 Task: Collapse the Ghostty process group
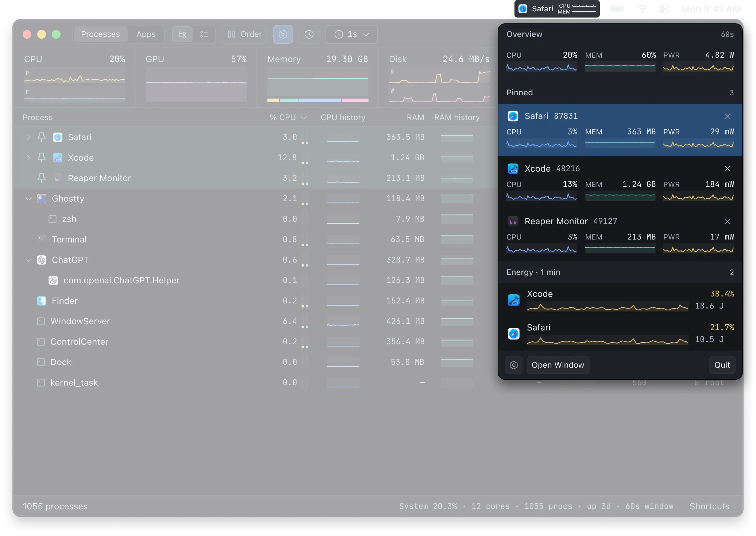coord(28,198)
